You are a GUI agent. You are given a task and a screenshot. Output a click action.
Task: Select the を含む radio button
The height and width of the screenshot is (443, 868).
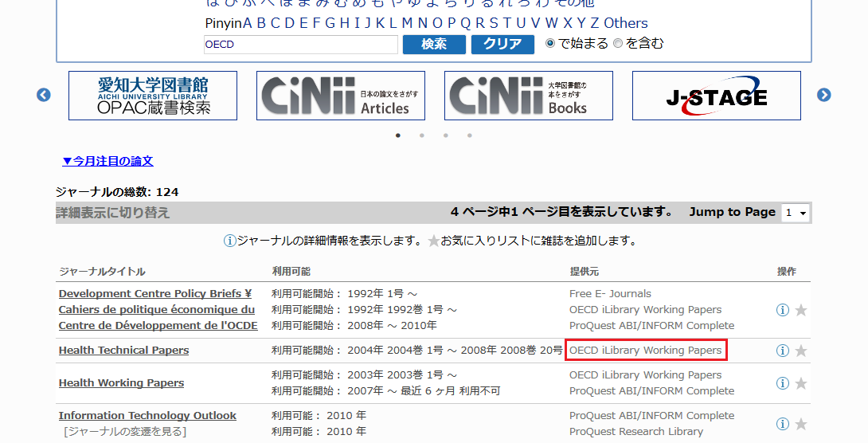(x=618, y=43)
